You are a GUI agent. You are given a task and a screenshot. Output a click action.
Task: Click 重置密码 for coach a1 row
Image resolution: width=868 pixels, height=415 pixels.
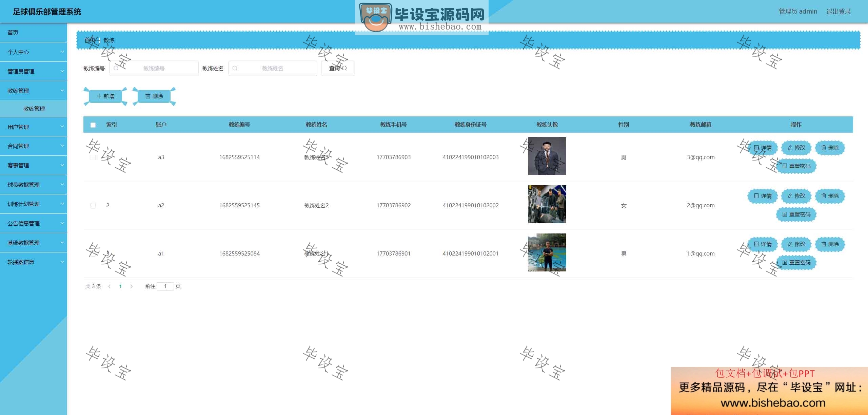tap(796, 262)
